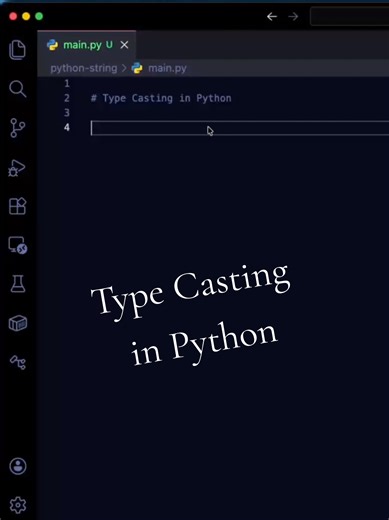Open the Manage settings gear
The image size is (389, 520).
18,505
